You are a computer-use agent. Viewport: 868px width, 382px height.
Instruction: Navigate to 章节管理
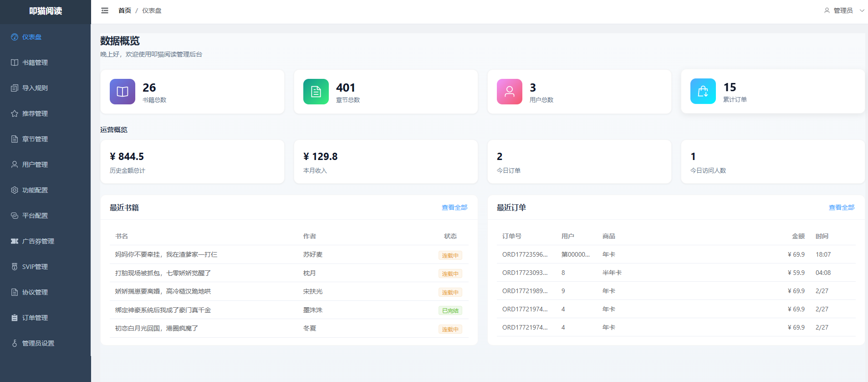point(46,139)
